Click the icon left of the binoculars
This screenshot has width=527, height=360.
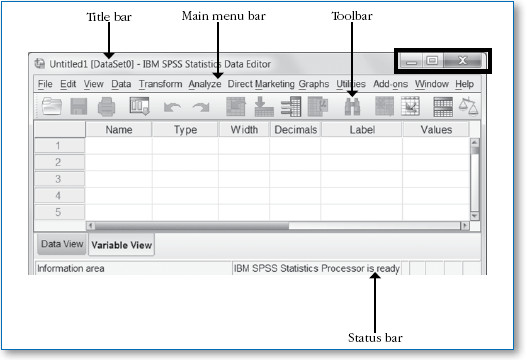pyautogui.click(x=318, y=107)
